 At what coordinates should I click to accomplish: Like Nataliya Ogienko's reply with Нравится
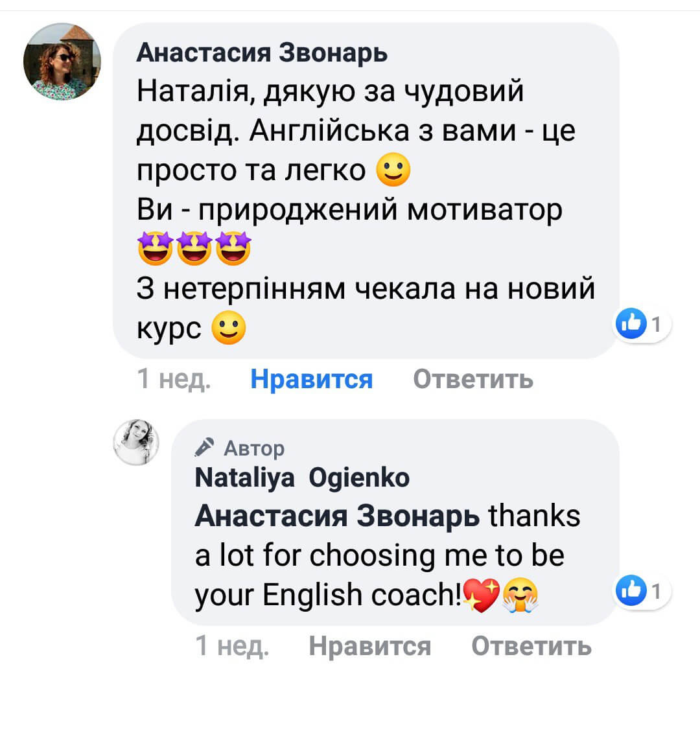point(369,646)
